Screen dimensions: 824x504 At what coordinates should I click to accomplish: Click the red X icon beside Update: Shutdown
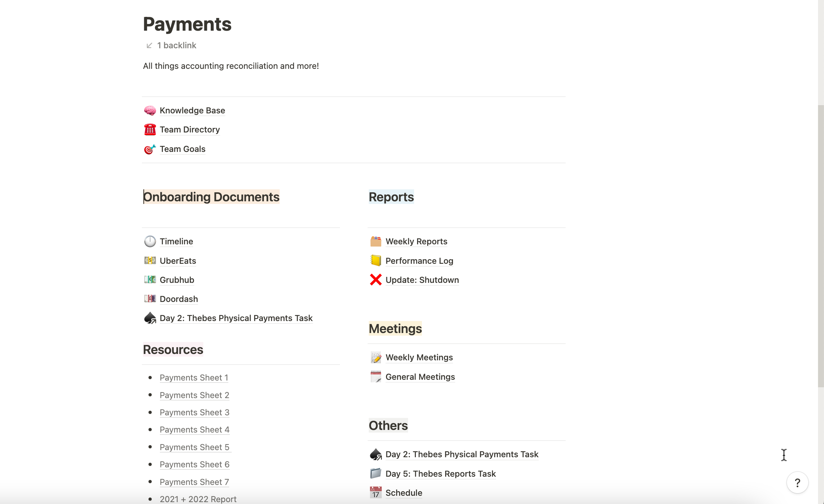[x=375, y=280]
